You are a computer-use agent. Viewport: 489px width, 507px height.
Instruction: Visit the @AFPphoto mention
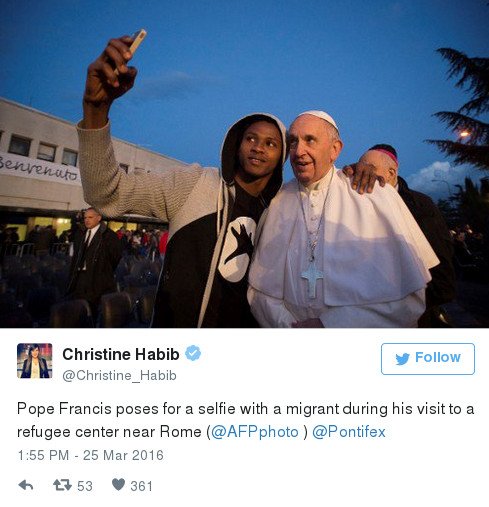coord(255,432)
